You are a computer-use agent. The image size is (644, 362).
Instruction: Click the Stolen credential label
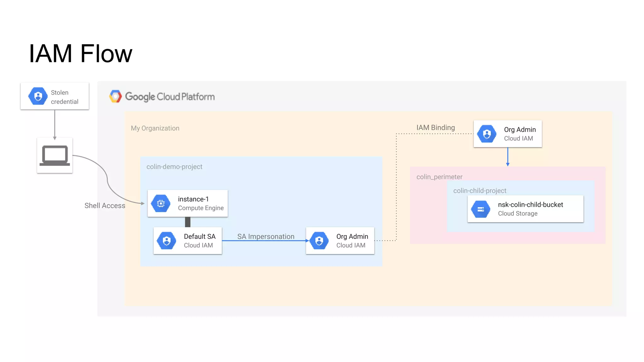[64, 97]
